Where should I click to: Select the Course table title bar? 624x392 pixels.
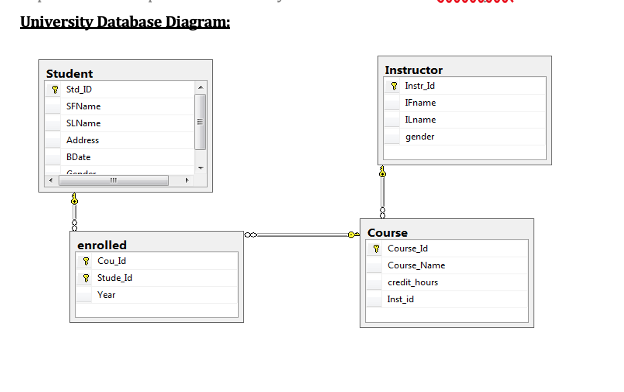click(447, 232)
